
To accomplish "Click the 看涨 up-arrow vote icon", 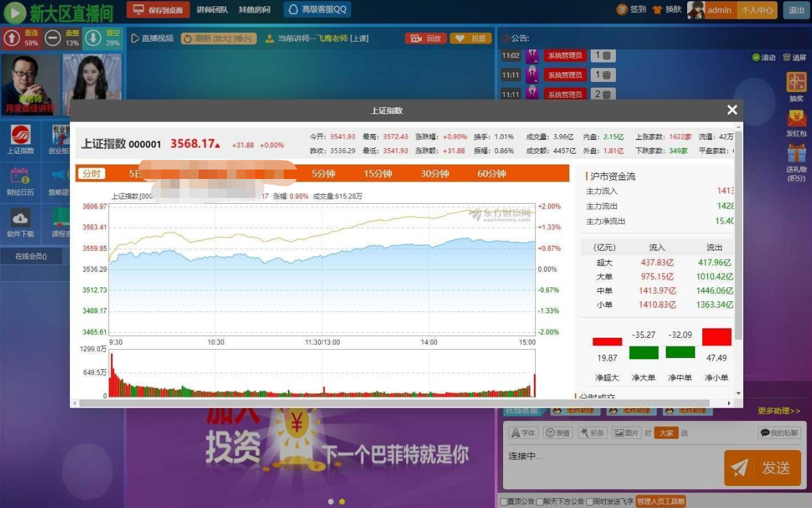I will click(12, 38).
